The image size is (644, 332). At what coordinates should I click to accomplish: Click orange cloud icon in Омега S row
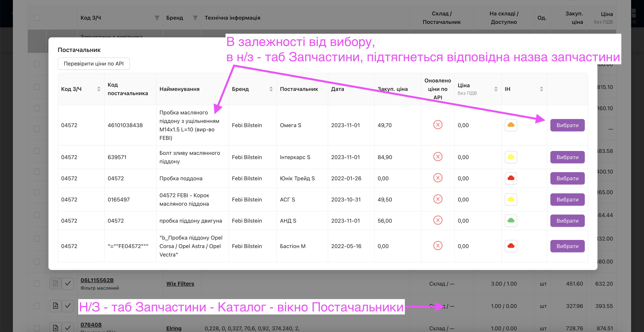[511, 125]
